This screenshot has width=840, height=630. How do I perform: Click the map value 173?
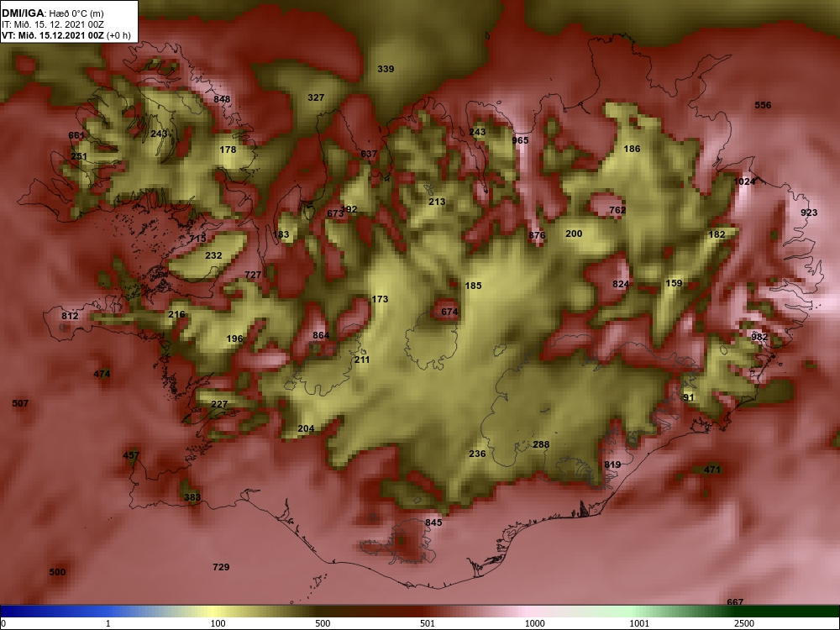pyautogui.click(x=380, y=299)
